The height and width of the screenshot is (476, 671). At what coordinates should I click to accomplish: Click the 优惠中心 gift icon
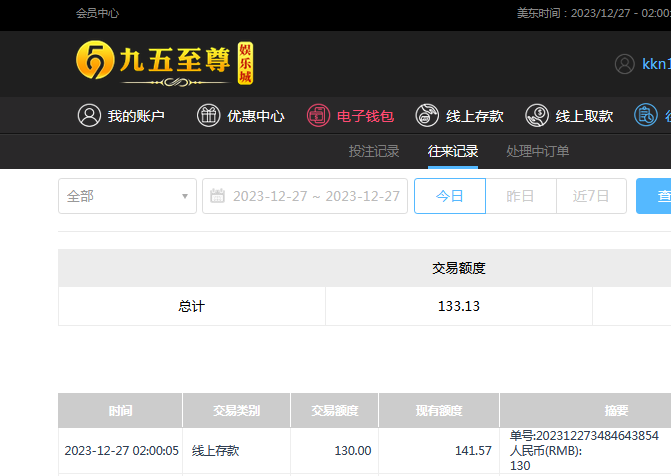tap(209, 116)
